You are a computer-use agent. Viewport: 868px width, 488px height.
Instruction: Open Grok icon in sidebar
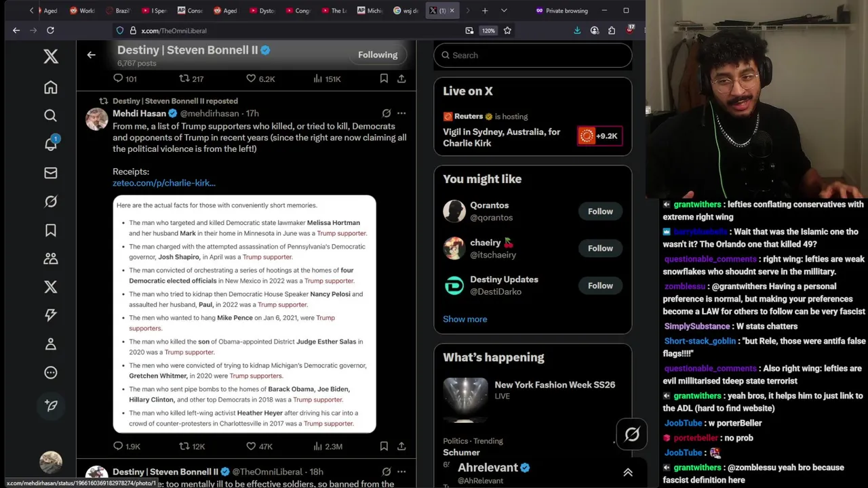click(x=51, y=201)
